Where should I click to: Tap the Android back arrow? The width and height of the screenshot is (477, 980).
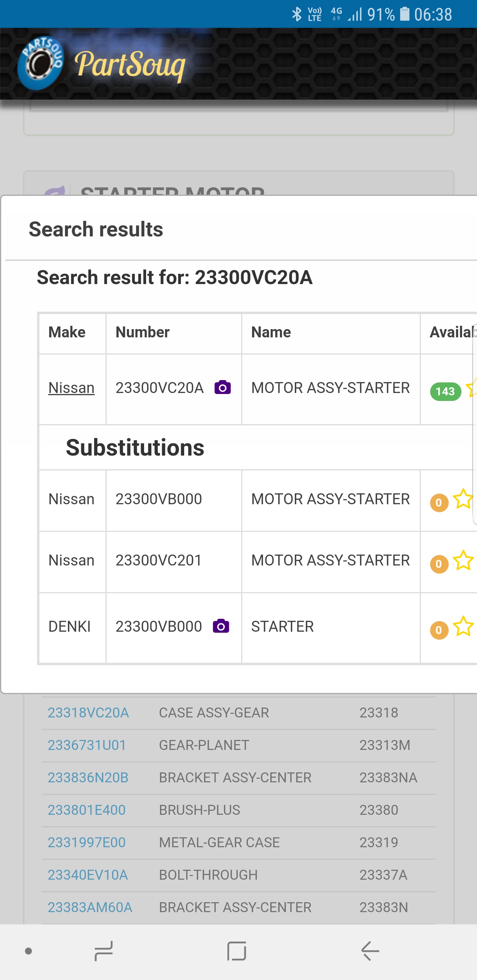click(370, 951)
